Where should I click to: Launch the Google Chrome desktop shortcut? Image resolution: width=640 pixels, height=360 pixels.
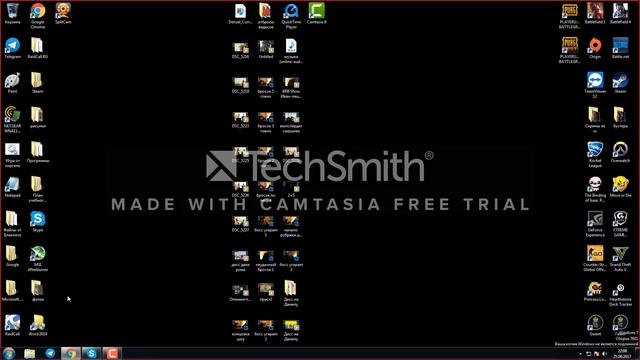38,16
